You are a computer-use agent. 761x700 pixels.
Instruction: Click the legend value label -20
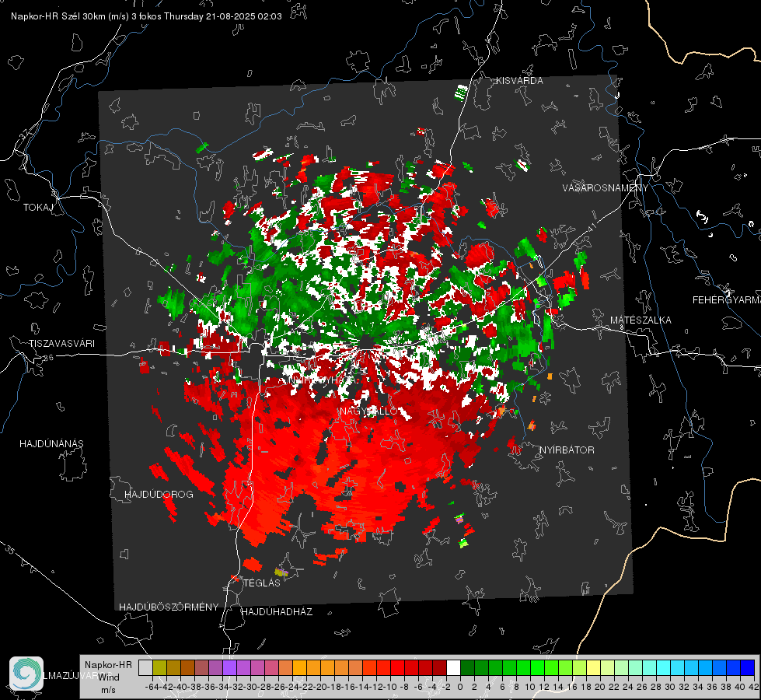click(320, 687)
